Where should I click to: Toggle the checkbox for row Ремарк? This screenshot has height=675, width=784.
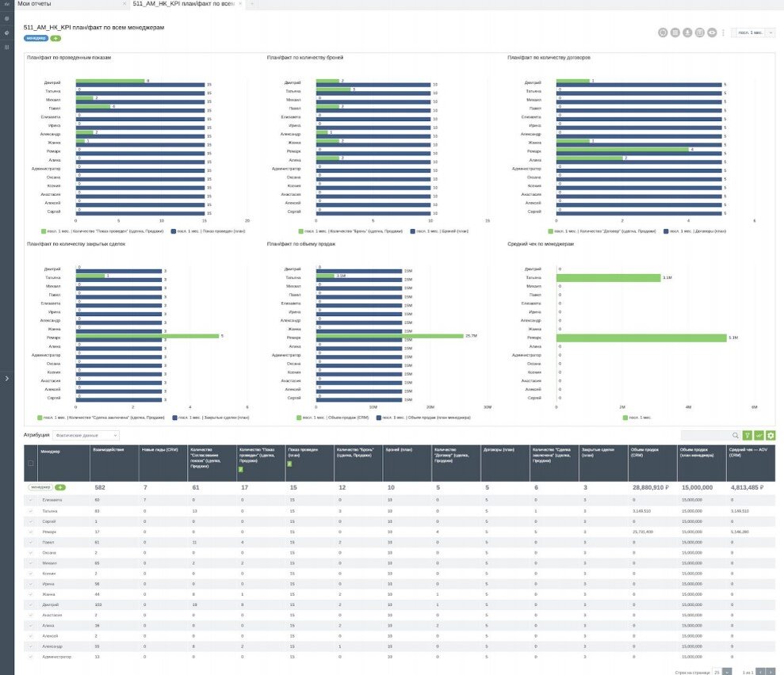click(30, 532)
